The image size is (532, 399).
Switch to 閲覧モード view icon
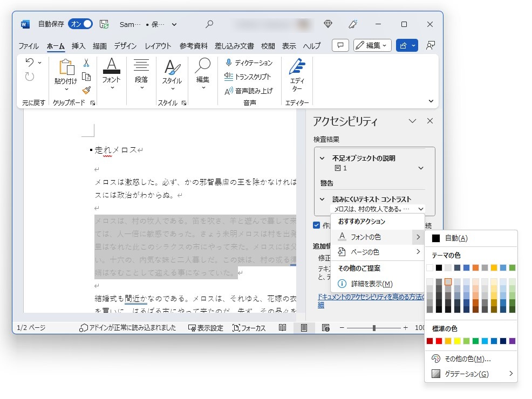point(282,327)
